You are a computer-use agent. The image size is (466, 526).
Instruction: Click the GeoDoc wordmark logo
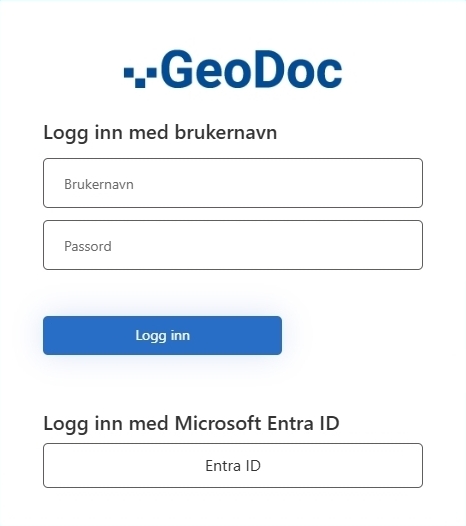coord(233,69)
